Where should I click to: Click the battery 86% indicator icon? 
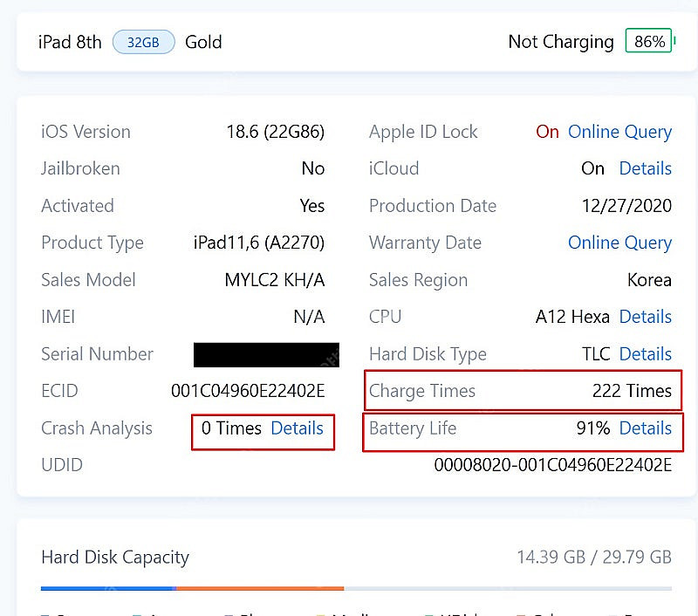(649, 41)
